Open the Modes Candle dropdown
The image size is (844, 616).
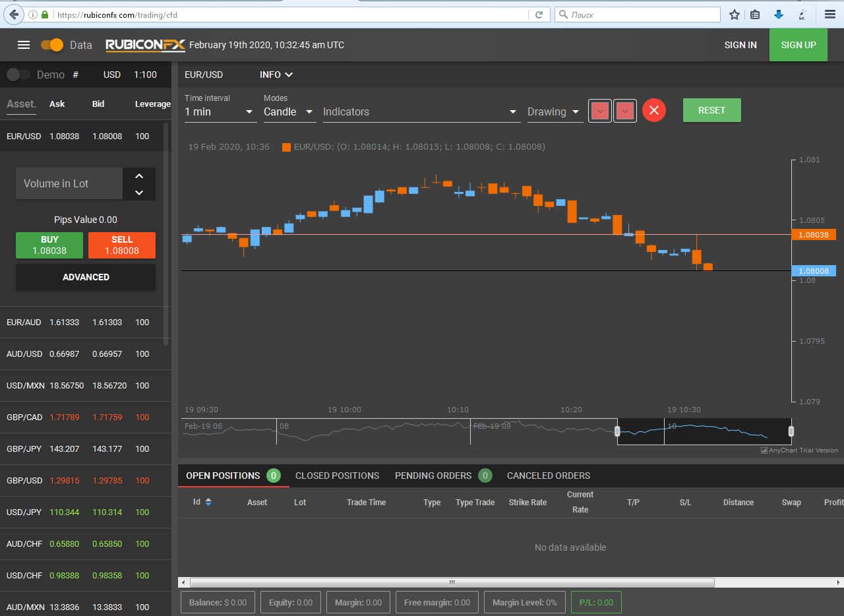[x=289, y=112]
